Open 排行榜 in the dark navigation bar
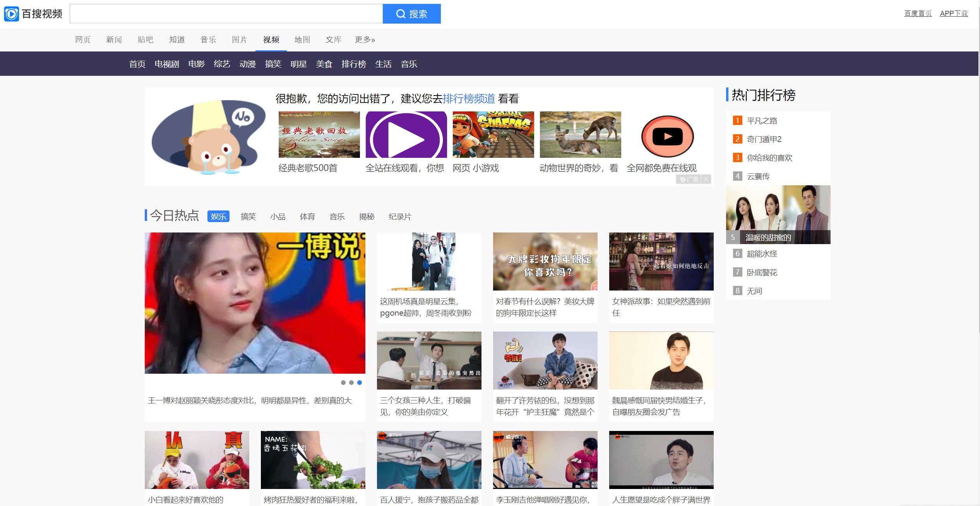The width and height of the screenshot is (980, 506). click(354, 64)
